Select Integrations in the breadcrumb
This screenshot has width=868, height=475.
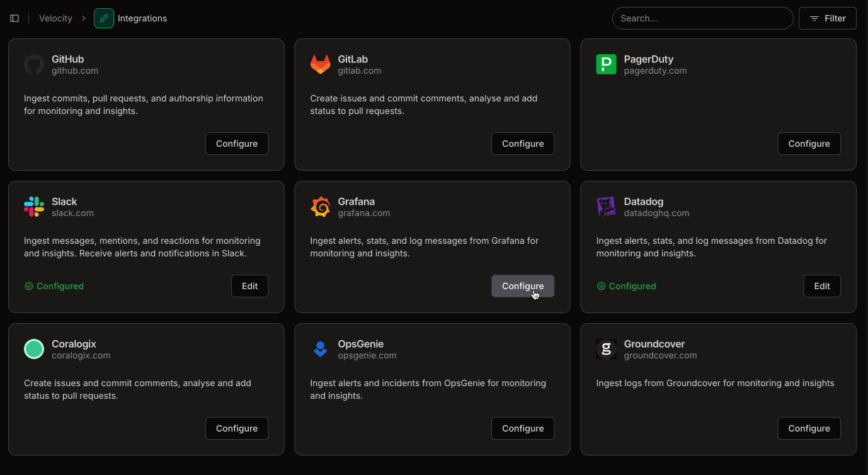(142, 18)
